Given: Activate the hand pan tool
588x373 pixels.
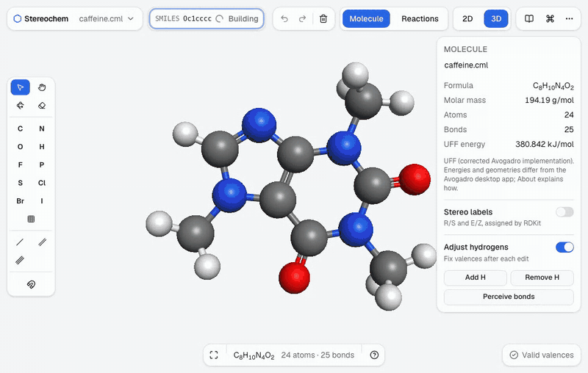Looking at the screenshot, I should (x=42, y=87).
